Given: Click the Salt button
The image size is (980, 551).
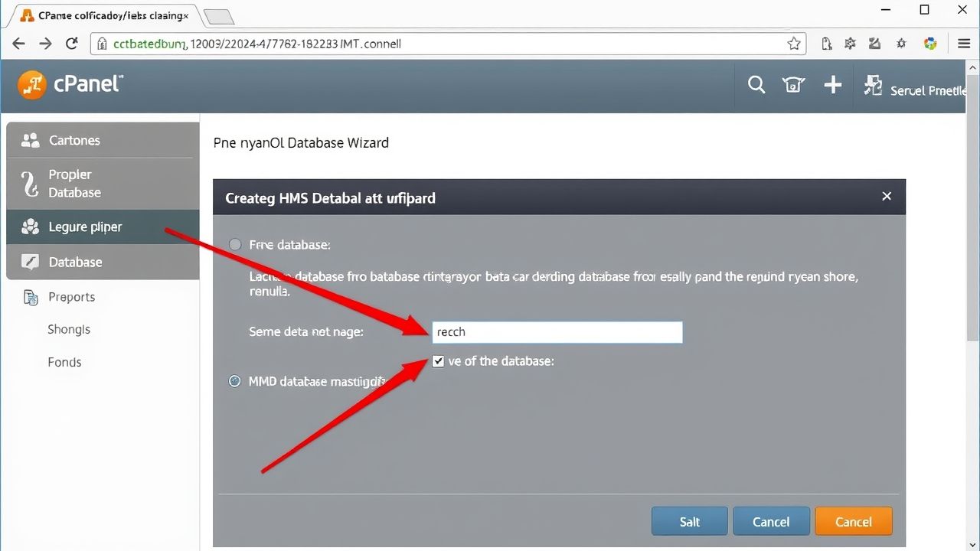Looking at the screenshot, I should [689, 521].
